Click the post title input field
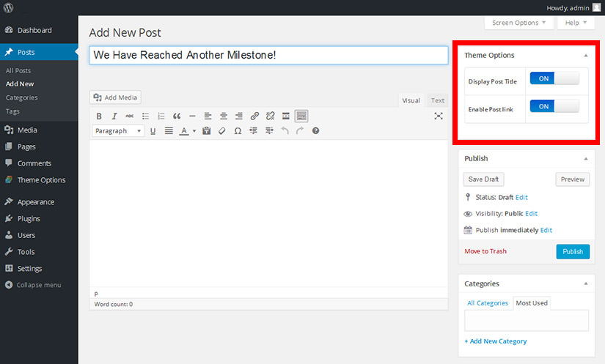This screenshot has width=605, height=364. [268, 55]
